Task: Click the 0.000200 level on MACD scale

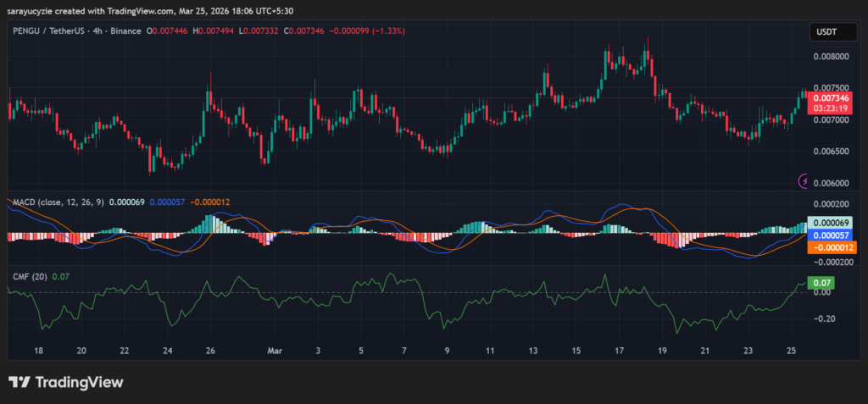Action: 831,205
